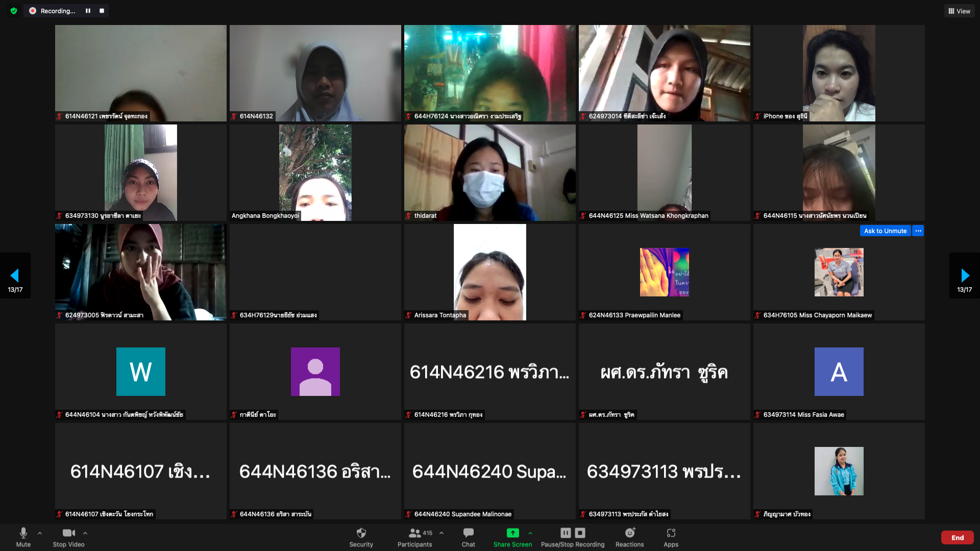Image resolution: width=980 pixels, height=551 pixels.
Task: Pause recording in the bottom toolbar
Action: click(x=566, y=533)
